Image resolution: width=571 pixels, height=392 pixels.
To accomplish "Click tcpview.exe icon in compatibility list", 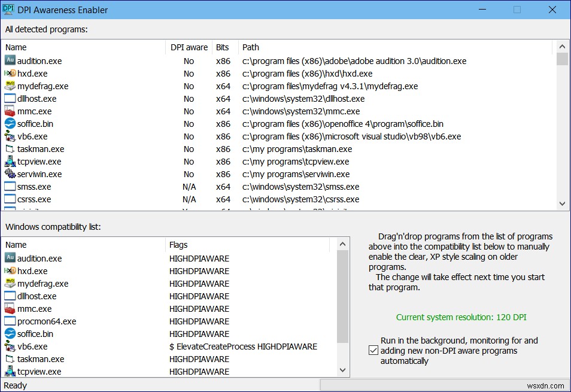I will coord(10,371).
